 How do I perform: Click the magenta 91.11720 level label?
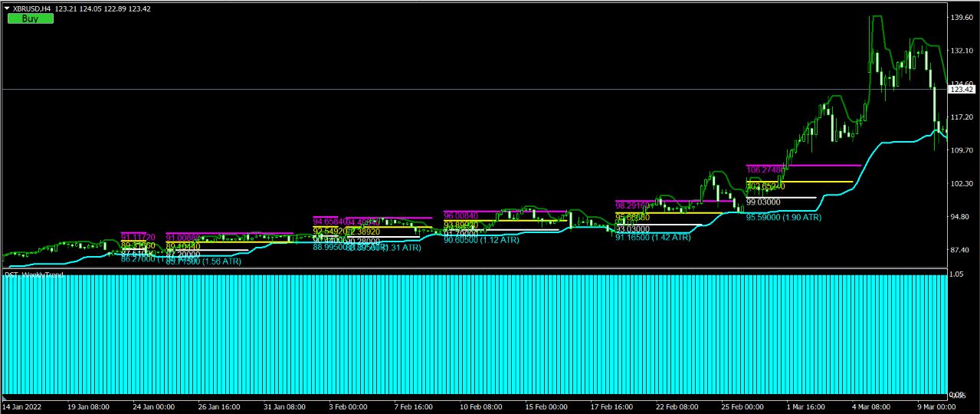click(x=139, y=237)
